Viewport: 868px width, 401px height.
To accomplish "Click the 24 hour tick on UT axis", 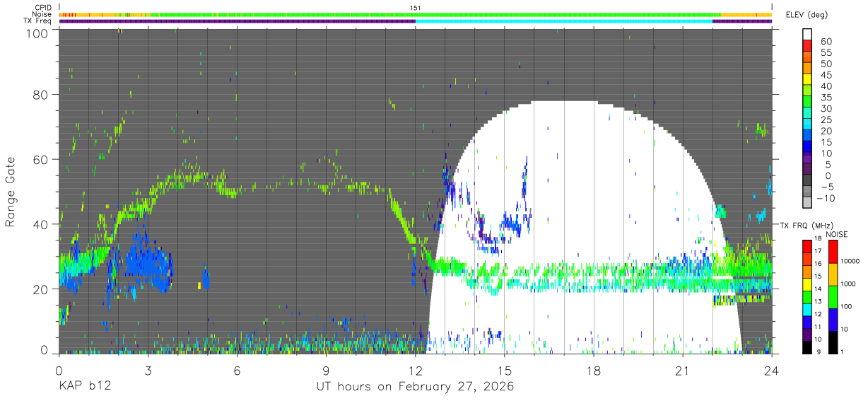I will coord(772,369).
